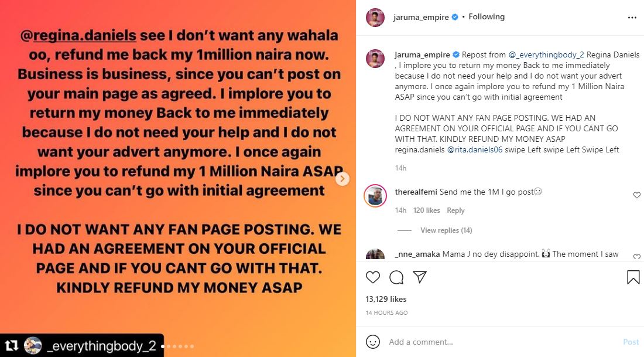Viewport: 644px width, 357px height.
Task: Like the post with the heart icon
Action: [372, 277]
